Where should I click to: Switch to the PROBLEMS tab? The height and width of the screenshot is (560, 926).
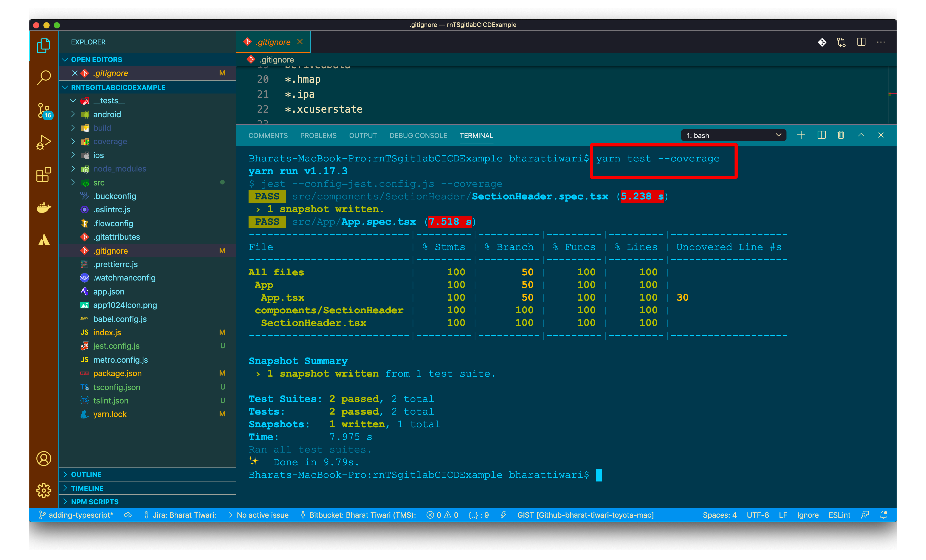[x=318, y=135]
